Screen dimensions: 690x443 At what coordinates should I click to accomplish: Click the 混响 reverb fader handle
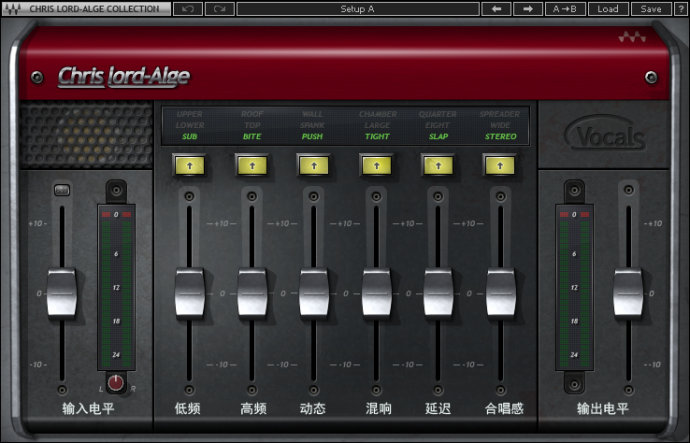click(376, 293)
